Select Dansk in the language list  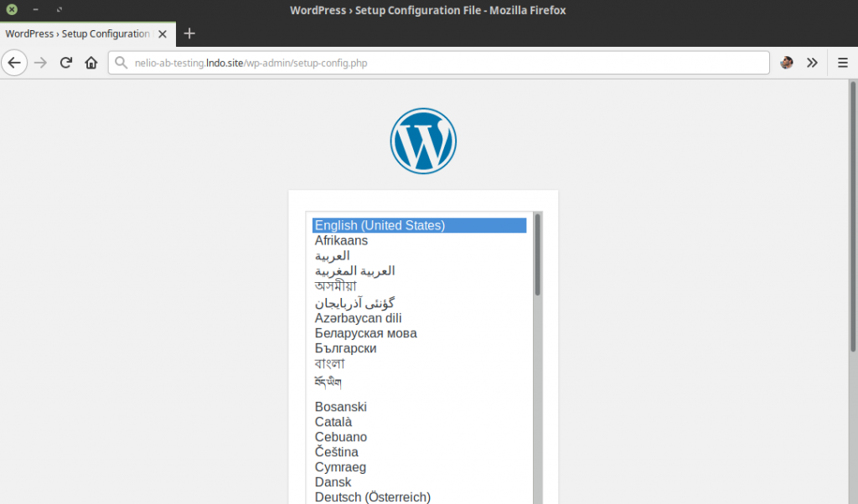tap(333, 481)
